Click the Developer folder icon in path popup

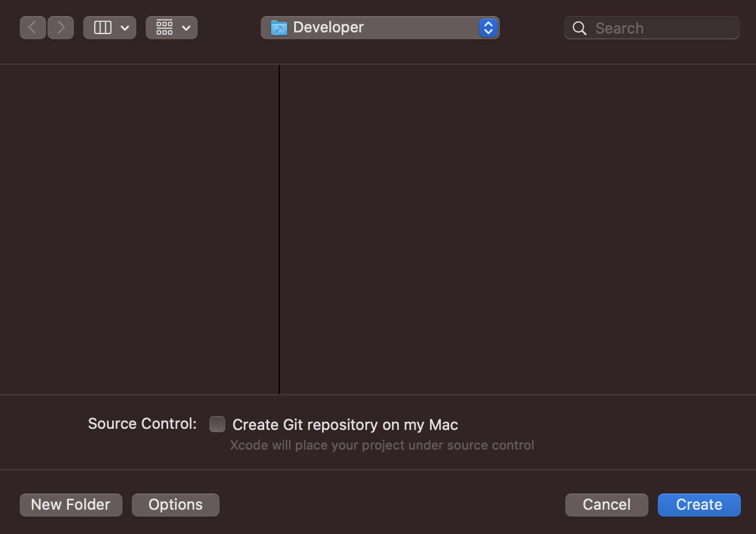279,28
